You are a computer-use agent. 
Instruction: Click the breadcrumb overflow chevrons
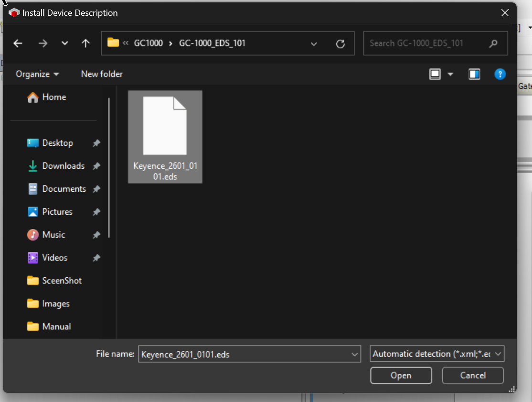[126, 43]
